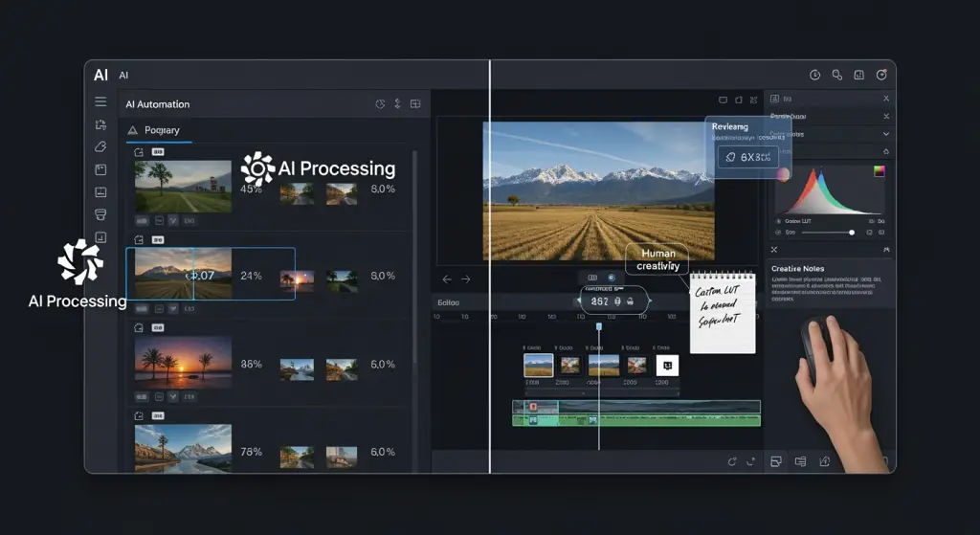Screen dimensions: 980x535
Task: Click the forward arrow below the preview
Action: click(x=466, y=279)
